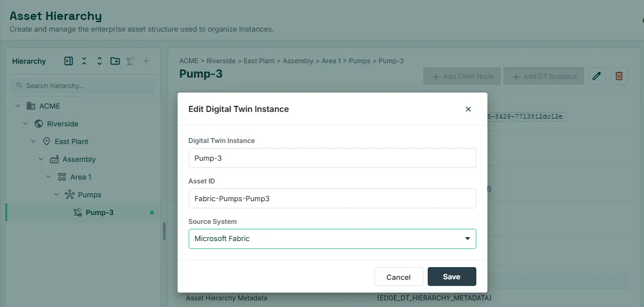Click the add DT instance robot-arm icon in toolbar
This screenshot has width=644, height=307.
(130, 61)
